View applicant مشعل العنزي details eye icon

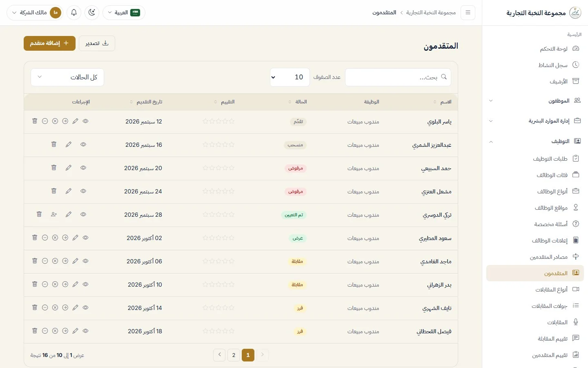click(x=83, y=191)
